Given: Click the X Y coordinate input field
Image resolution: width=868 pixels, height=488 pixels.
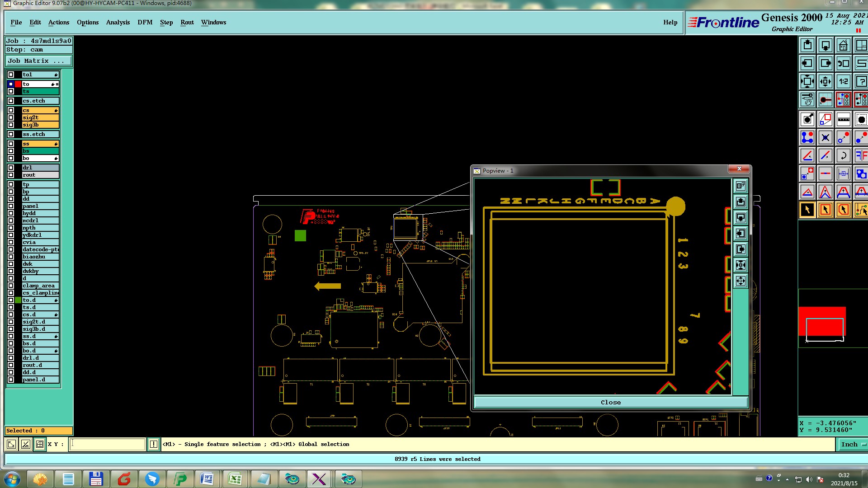Looking at the screenshot, I should 108,445.
